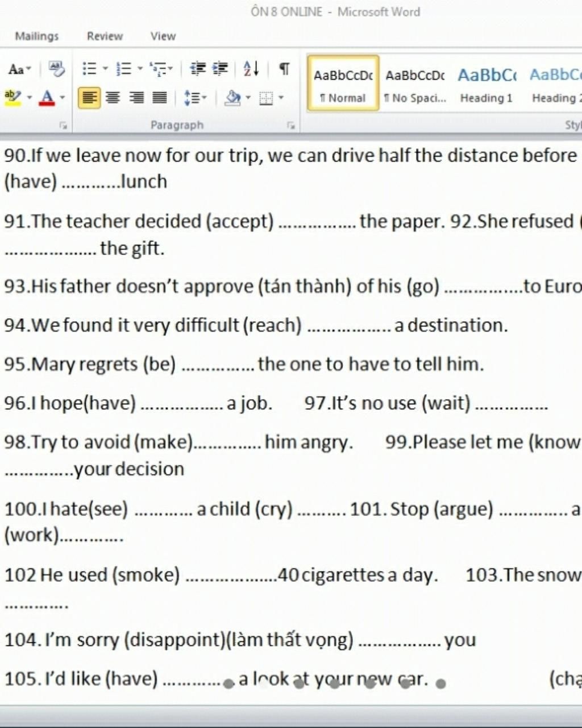
Task: Apply the No Spacing style
Action: (415, 83)
